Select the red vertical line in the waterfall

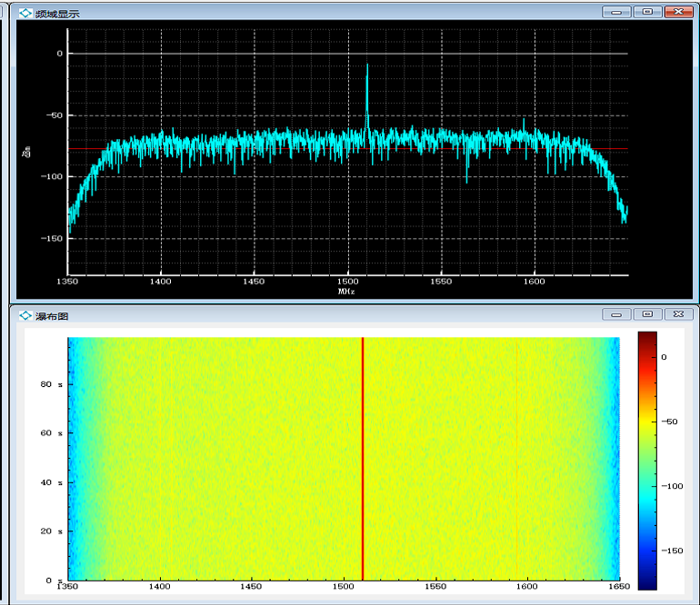[363, 459]
